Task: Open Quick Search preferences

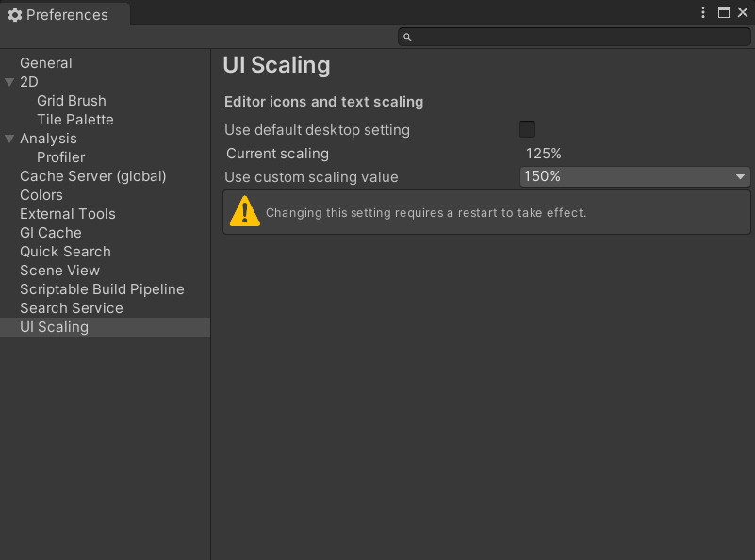Action: (65, 252)
